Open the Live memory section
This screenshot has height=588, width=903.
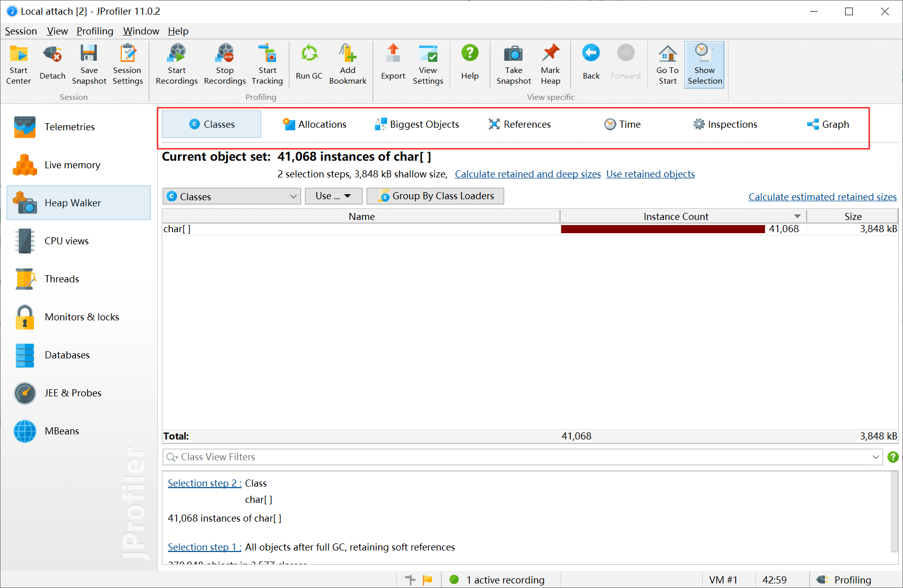(79, 165)
